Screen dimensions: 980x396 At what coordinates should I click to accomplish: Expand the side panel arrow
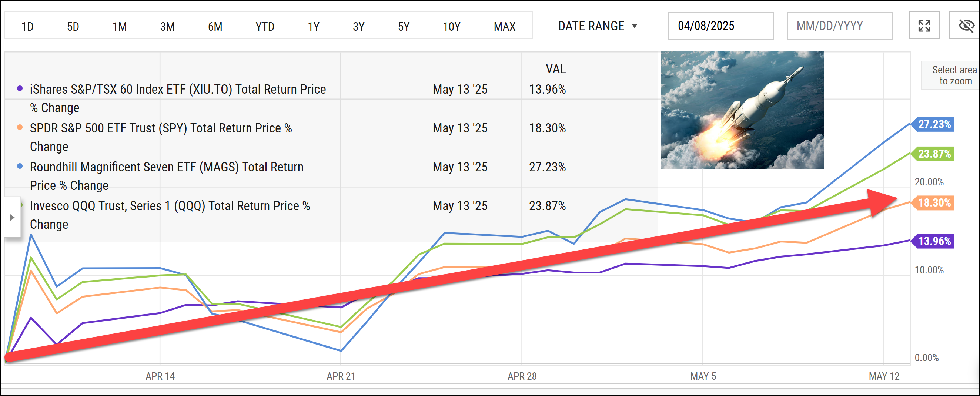[x=12, y=217]
